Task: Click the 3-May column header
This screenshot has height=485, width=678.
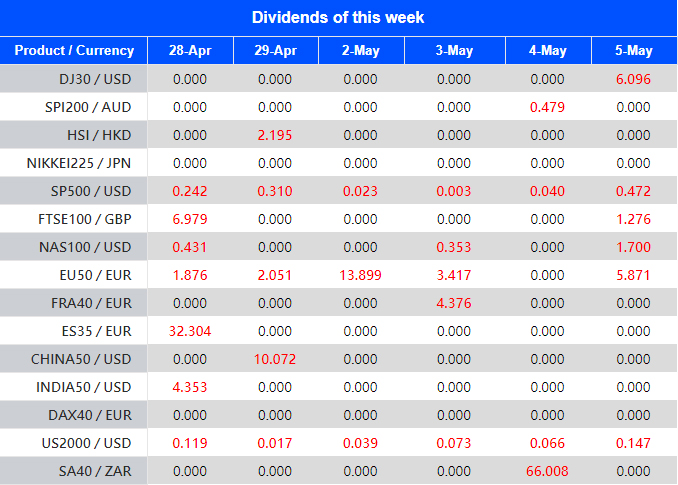Action: (x=454, y=51)
